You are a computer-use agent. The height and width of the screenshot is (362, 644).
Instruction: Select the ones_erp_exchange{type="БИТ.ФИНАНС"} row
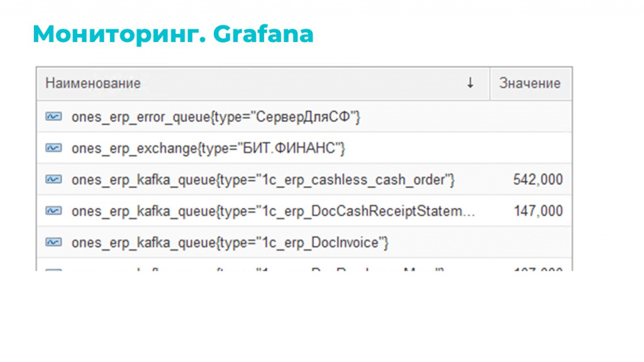coord(304,148)
